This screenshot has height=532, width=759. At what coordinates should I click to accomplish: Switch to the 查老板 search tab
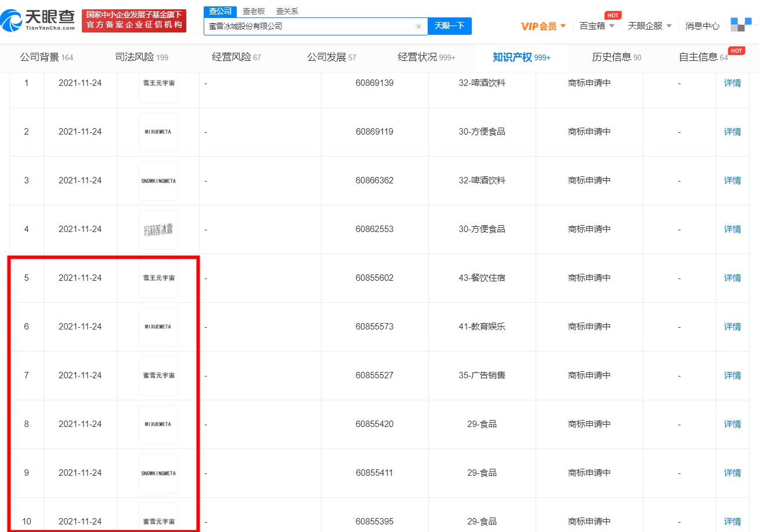click(254, 11)
